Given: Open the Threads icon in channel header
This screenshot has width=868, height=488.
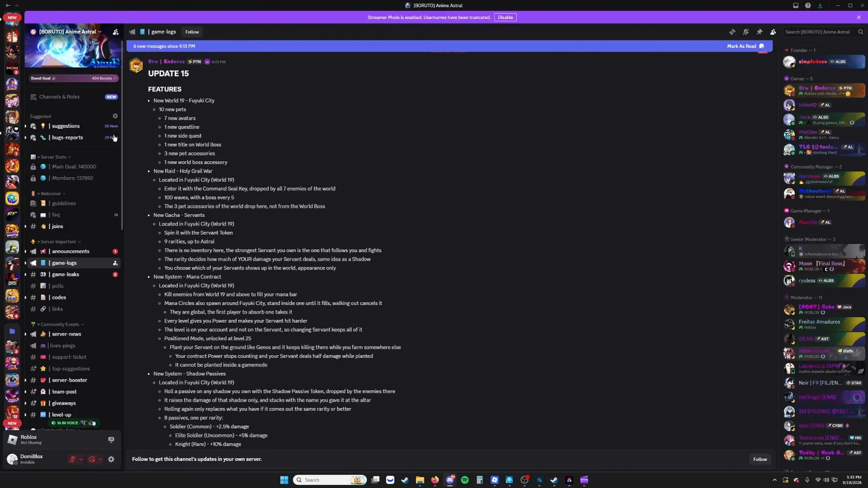Looking at the screenshot, I should [x=732, y=32].
